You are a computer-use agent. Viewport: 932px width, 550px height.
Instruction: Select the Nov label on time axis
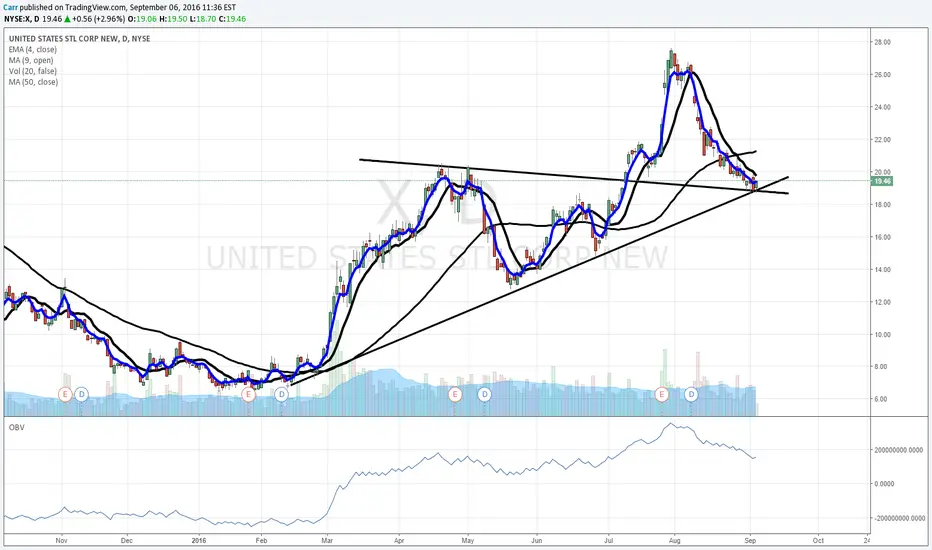pyautogui.click(x=62, y=540)
